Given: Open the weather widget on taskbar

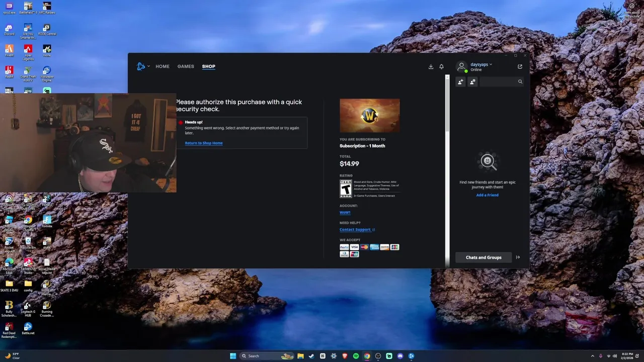Looking at the screenshot, I should 12,356.
